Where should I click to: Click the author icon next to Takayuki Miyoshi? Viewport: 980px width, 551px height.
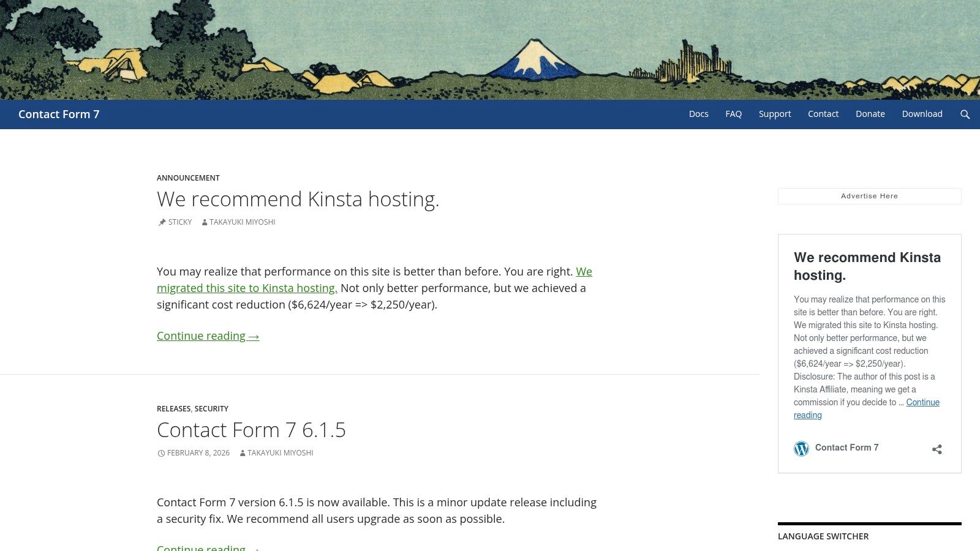(203, 222)
